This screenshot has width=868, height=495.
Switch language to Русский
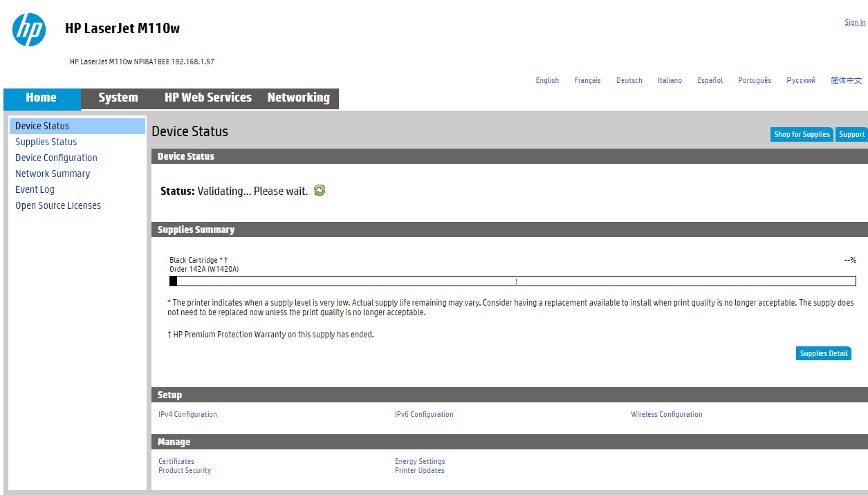801,81
